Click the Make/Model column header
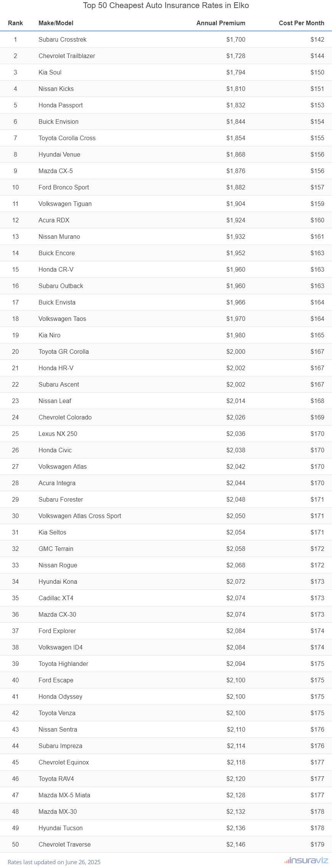The width and height of the screenshot is (332, 868). [x=56, y=23]
